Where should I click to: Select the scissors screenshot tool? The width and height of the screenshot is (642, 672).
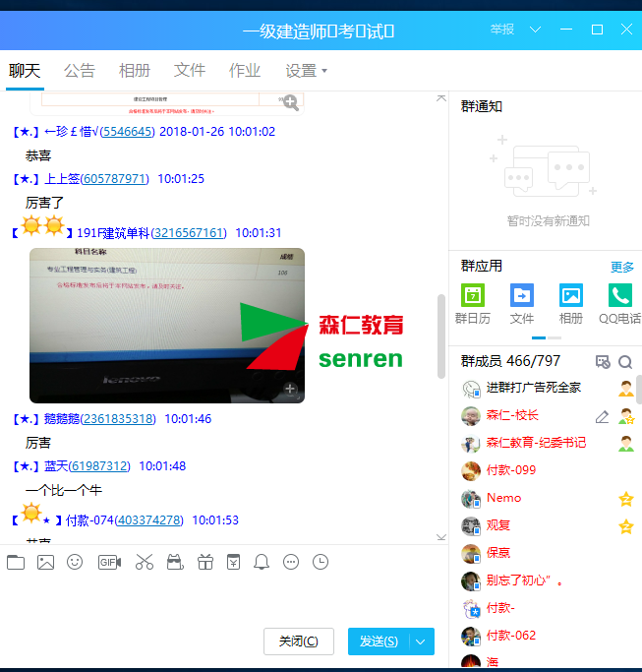[x=145, y=562]
